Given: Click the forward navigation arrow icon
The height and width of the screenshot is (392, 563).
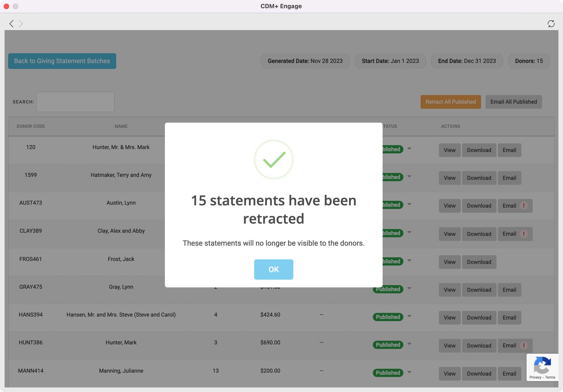Looking at the screenshot, I should pos(21,23).
